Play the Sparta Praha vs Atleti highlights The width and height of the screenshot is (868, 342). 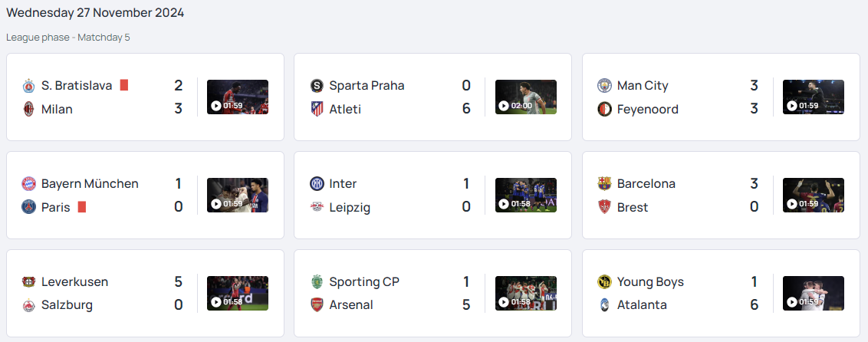[x=526, y=97]
